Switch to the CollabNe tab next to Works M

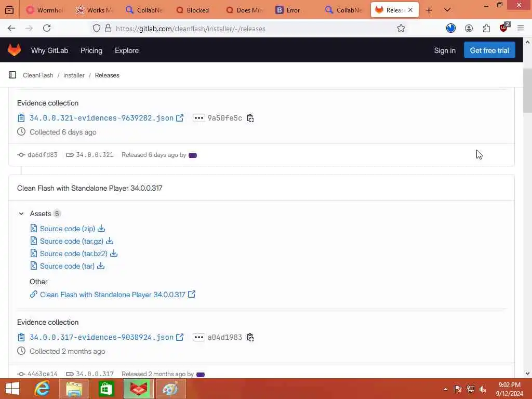(x=145, y=10)
